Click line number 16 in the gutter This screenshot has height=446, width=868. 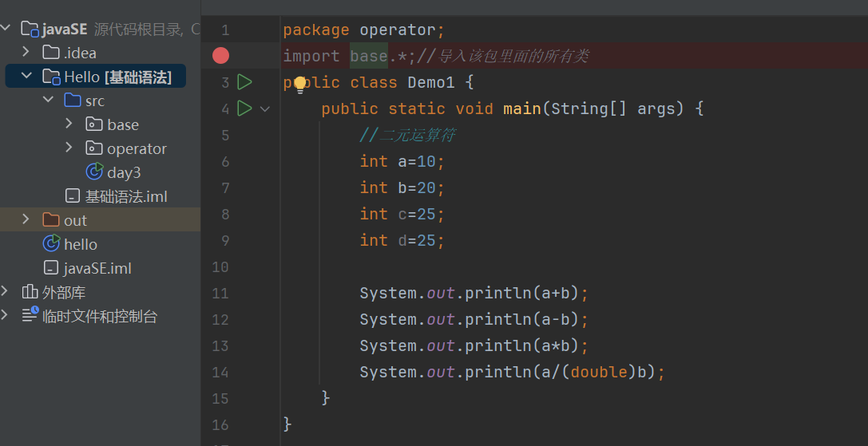tap(220, 425)
